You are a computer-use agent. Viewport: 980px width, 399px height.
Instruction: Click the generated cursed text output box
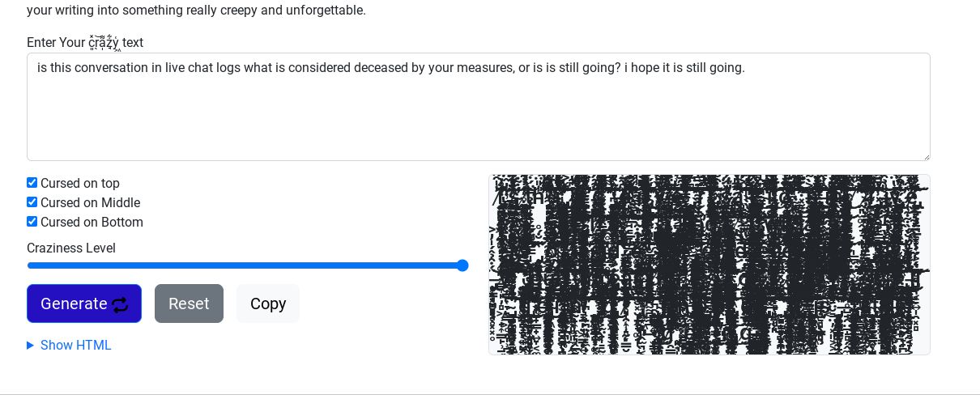coord(709,265)
